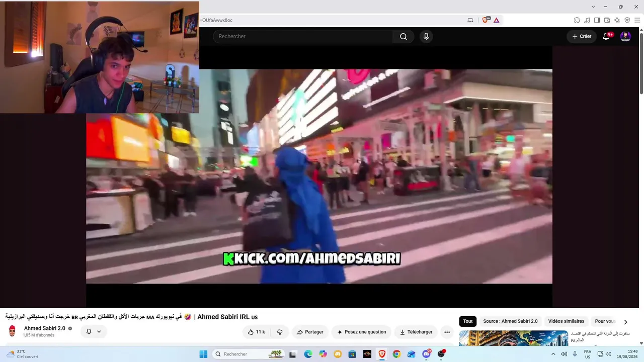Open the subscription bell dropdown for Ahmed Sabiri 2.0

point(94,332)
